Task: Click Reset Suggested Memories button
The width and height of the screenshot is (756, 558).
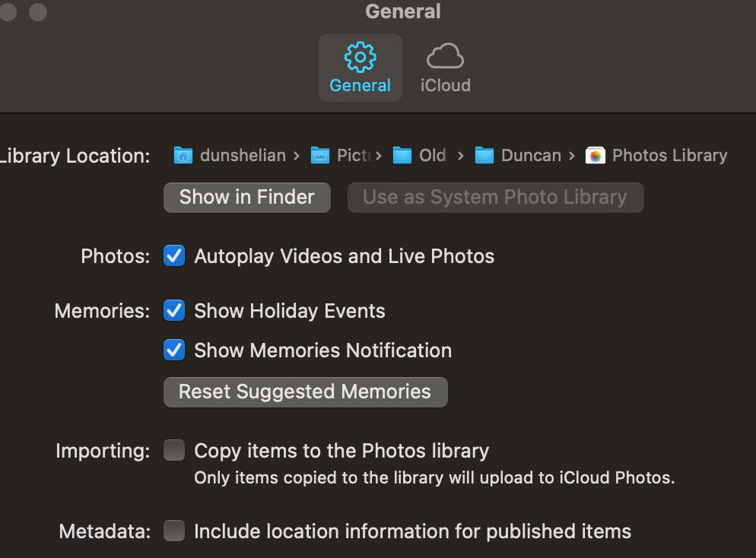Action: point(305,392)
